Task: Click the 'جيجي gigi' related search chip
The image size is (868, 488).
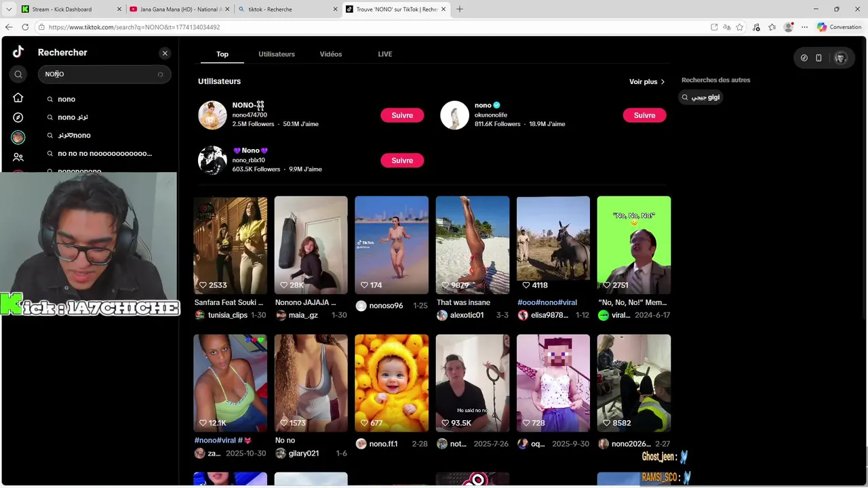Action: pyautogui.click(x=701, y=98)
